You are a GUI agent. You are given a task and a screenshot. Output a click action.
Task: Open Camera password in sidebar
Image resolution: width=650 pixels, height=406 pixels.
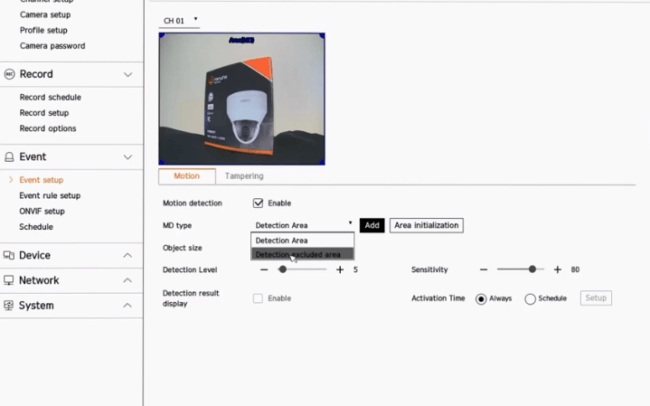tap(52, 46)
